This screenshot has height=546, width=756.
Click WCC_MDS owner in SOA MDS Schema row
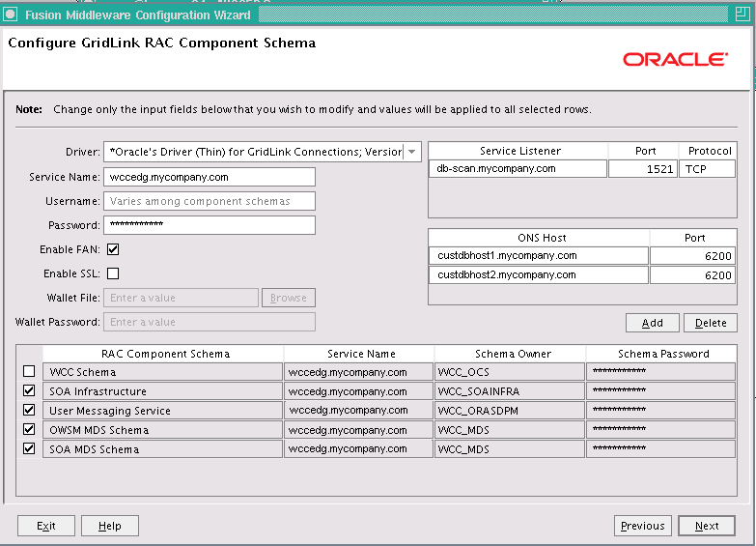(510, 449)
